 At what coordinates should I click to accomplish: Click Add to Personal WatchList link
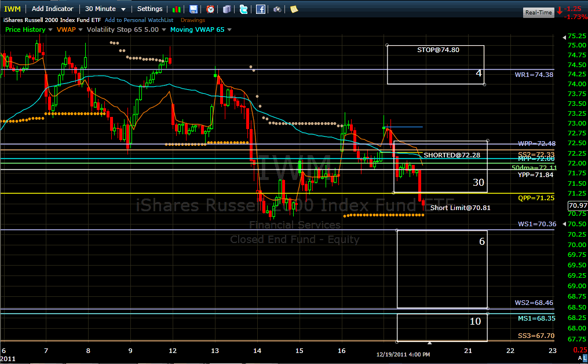click(x=139, y=20)
